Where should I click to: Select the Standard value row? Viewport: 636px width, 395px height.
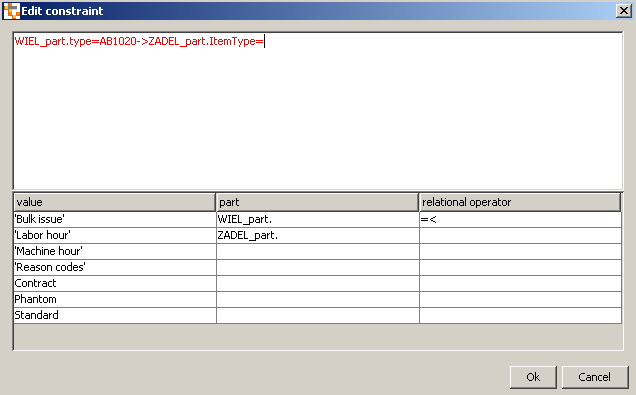115,315
